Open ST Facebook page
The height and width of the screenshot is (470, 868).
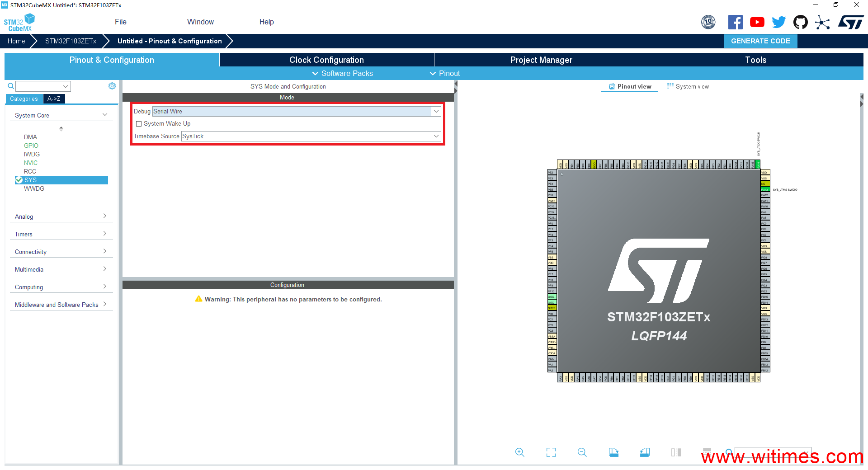735,22
